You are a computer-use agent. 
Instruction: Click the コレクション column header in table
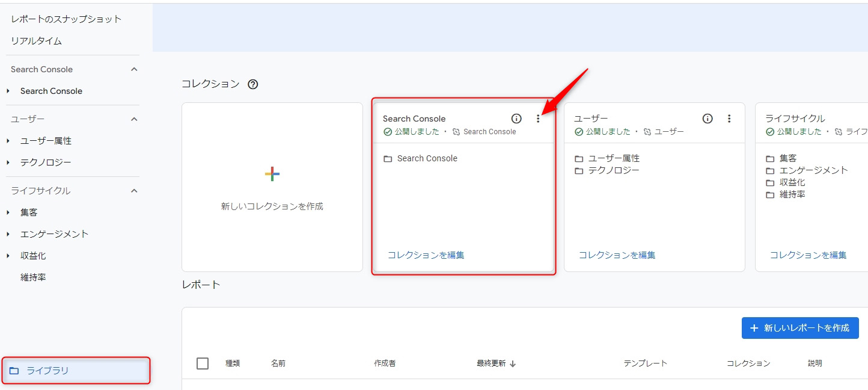tap(748, 364)
